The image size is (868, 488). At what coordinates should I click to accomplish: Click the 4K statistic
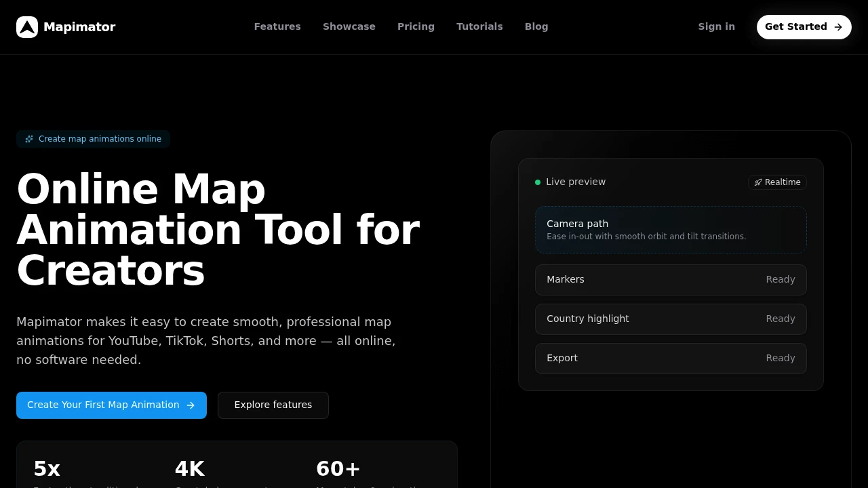[x=190, y=469]
